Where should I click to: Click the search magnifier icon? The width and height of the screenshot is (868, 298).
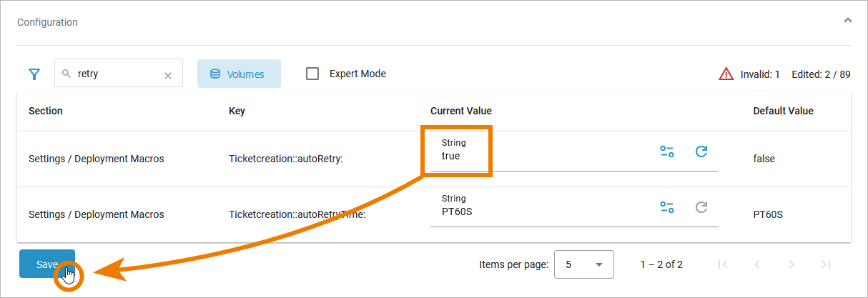pyautogui.click(x=66, y=74)
